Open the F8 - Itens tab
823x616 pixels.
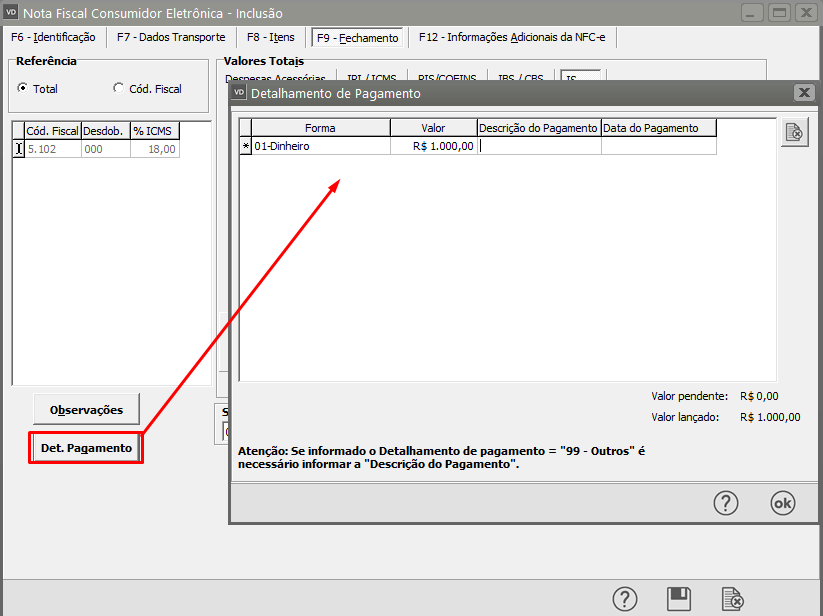tap(271, 38)
